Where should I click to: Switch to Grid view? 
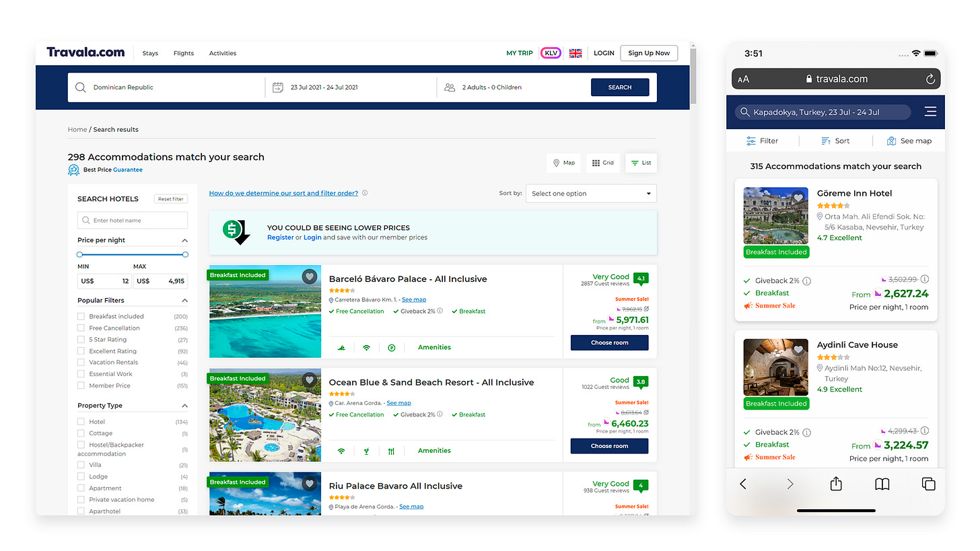603,163
